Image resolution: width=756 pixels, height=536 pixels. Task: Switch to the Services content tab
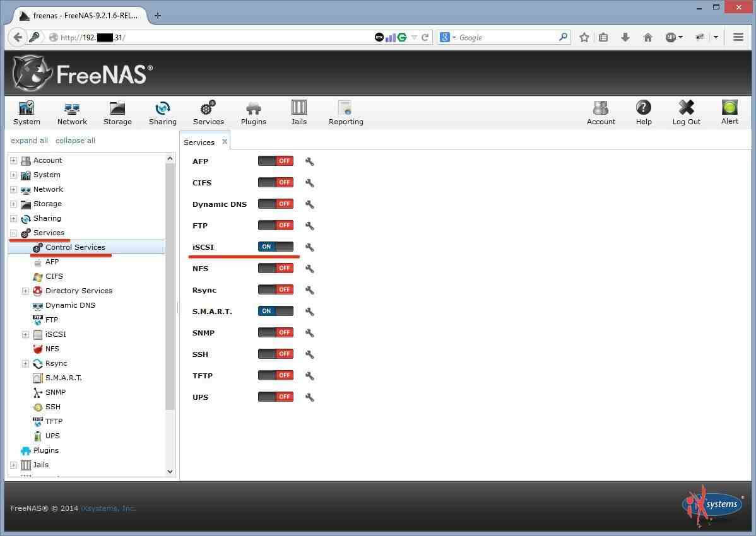point(199,142)
